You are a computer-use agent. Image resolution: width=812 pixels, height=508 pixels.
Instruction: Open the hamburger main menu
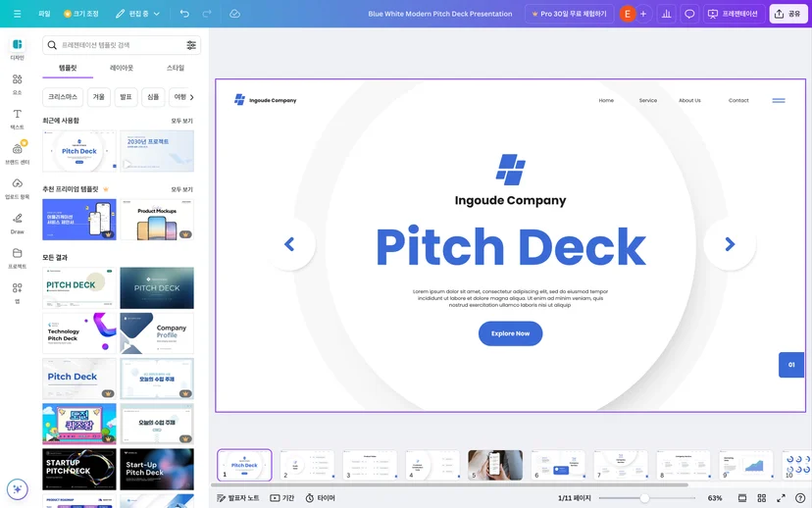coord(17,14)
